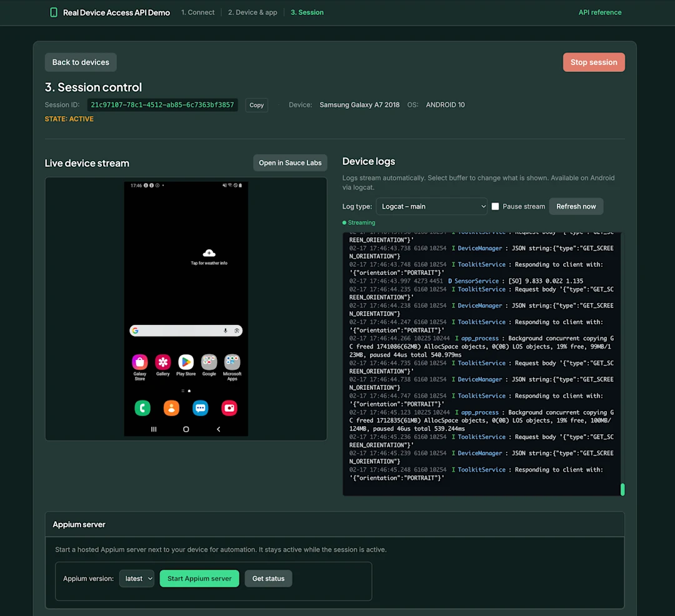Click the Stop session button
The width and height of the screenshot is (675, 616).
[x=594, y=62]
